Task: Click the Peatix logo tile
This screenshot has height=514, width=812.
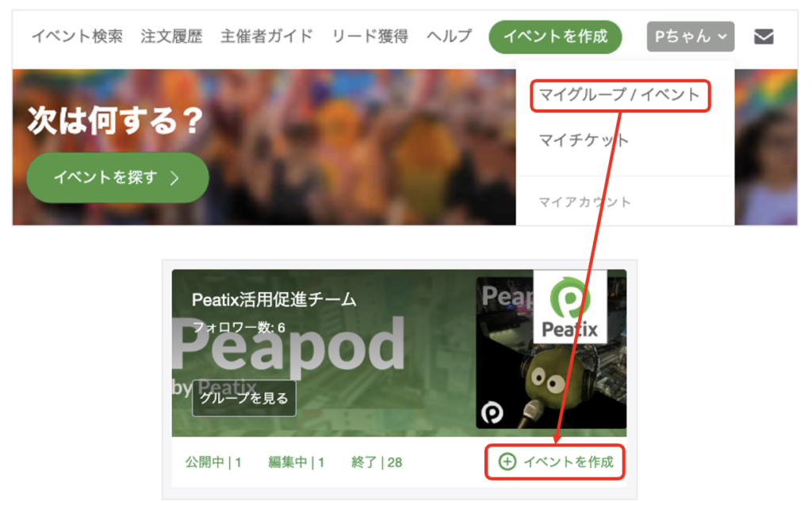Action: (x=569, y=306)
